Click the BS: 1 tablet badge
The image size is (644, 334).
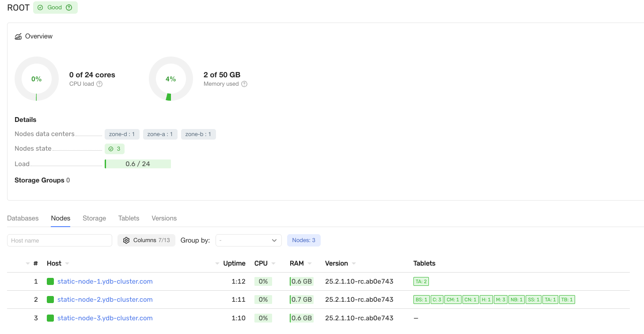(421, 300)
